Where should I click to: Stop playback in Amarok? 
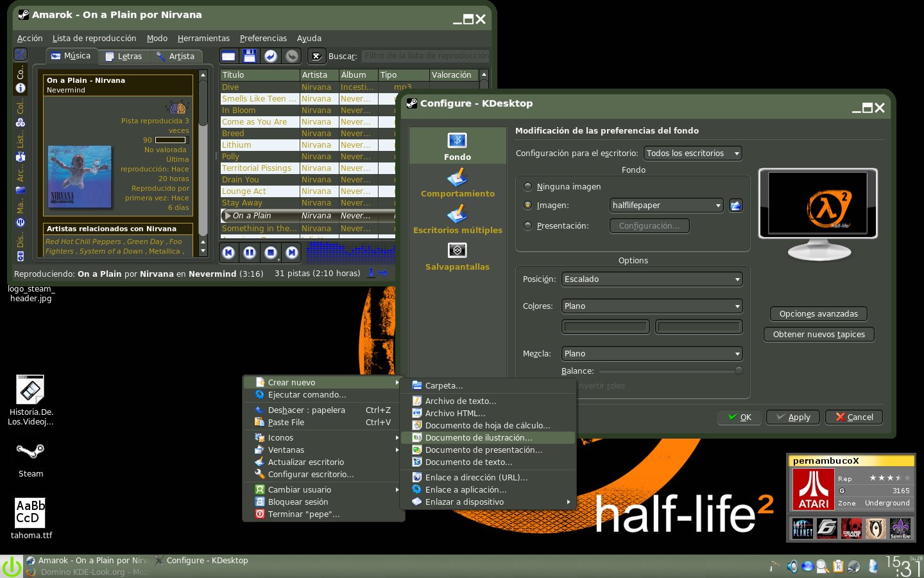[x=271, y=253]
